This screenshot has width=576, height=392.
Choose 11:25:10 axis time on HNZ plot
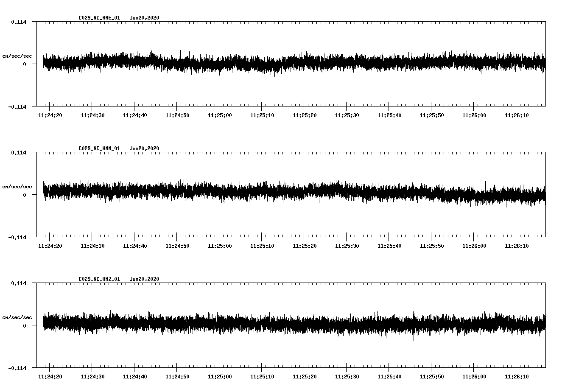point(262,377)
